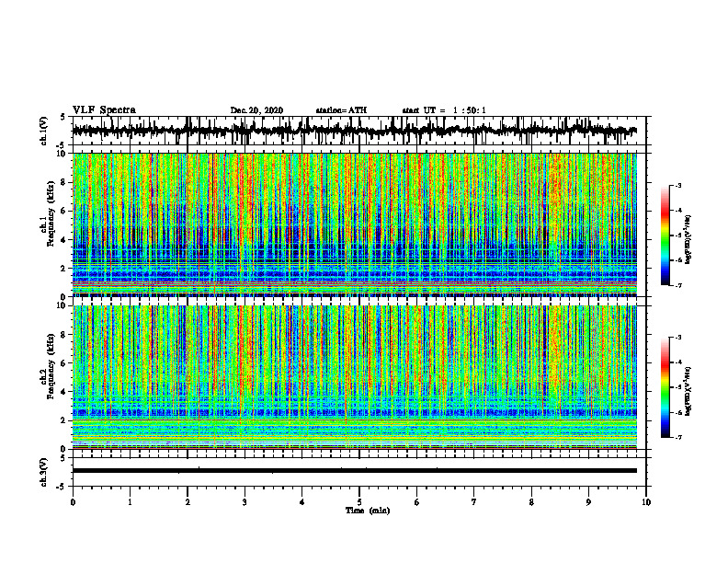Click the ch.1 spectrogram "2" kHz tick label
This screenshot has width=728, height=563.
64,268
